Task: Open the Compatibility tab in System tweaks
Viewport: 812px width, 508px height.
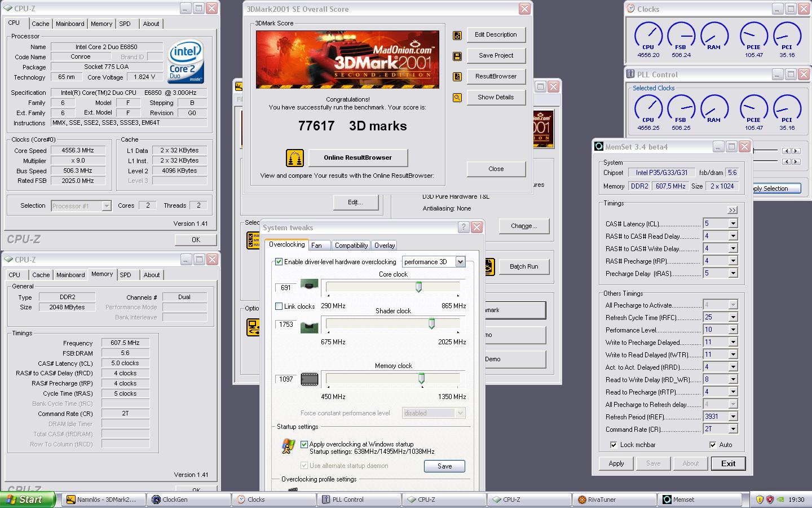Action: 351,246
